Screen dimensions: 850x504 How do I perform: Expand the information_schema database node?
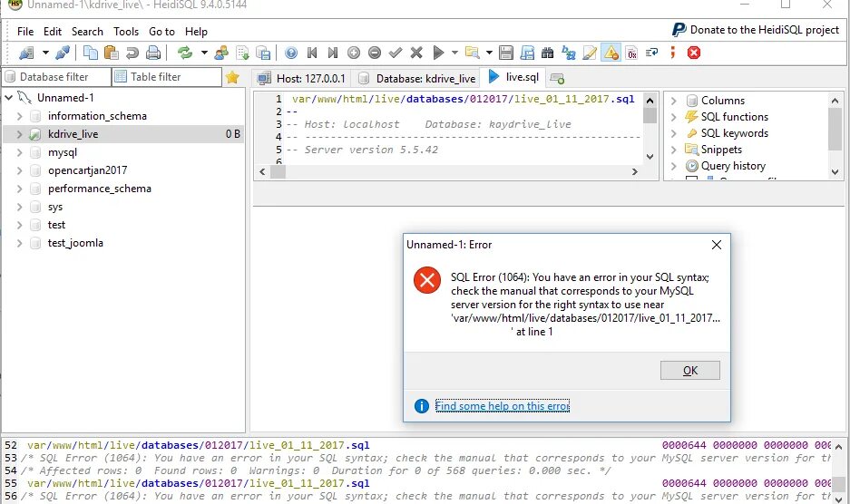point(20,116)
